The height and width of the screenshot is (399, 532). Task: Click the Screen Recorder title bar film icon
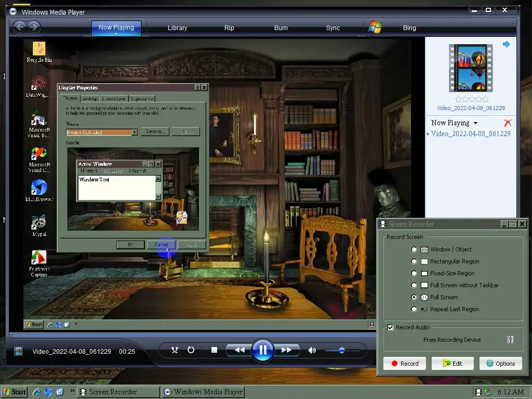coord(383,224)
